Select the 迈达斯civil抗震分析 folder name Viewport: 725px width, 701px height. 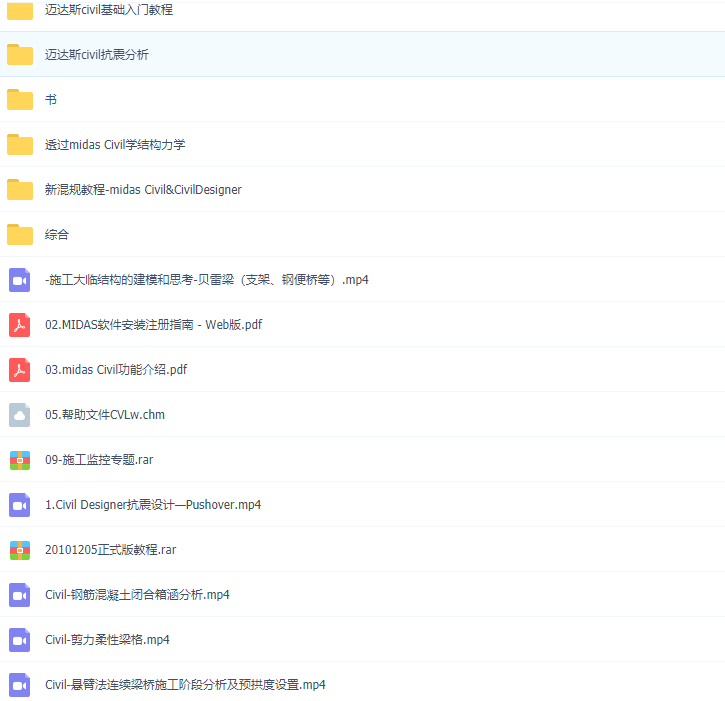pyautogui.click(x=97, y=55)
